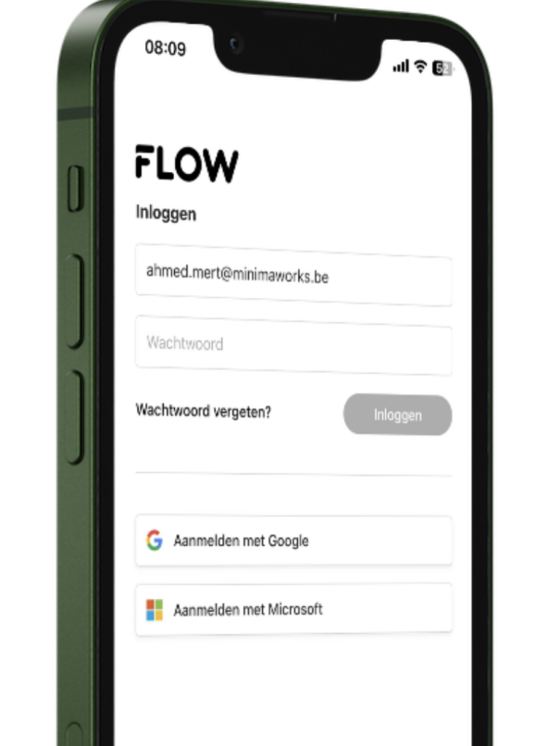Click the phone's volume down side button

pos(74,417)
